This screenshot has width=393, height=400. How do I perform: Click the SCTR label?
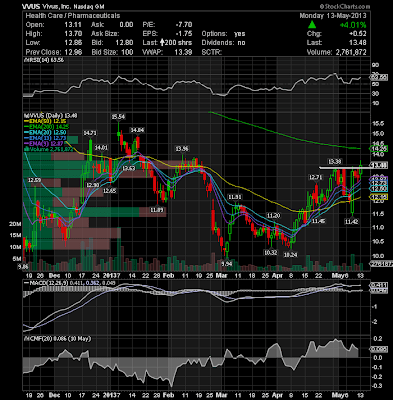(x=212, y=52)
